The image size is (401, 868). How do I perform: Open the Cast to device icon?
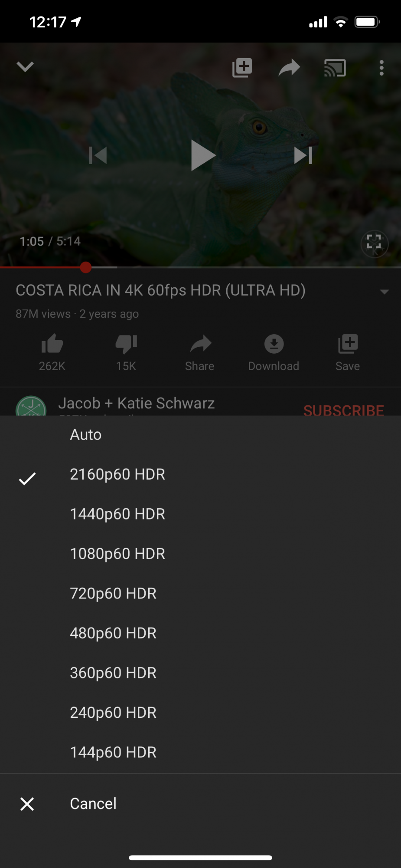click(x=335, y=68)
